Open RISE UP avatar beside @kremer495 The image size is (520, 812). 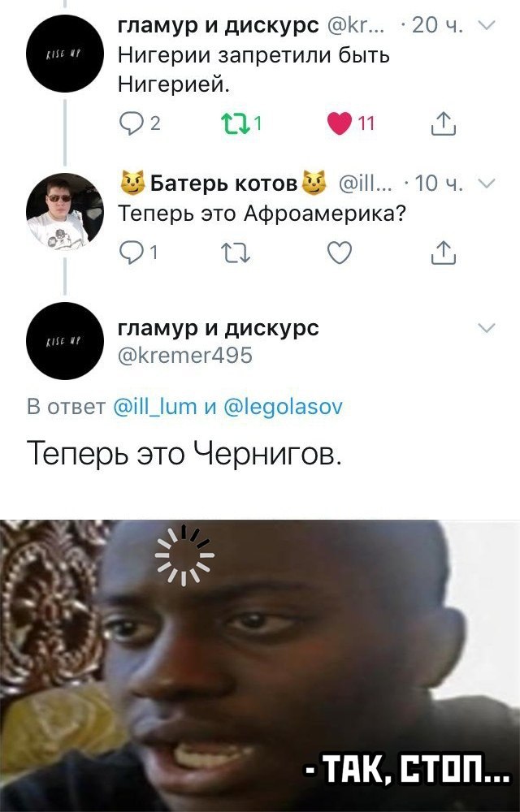[x=65, y=341]
